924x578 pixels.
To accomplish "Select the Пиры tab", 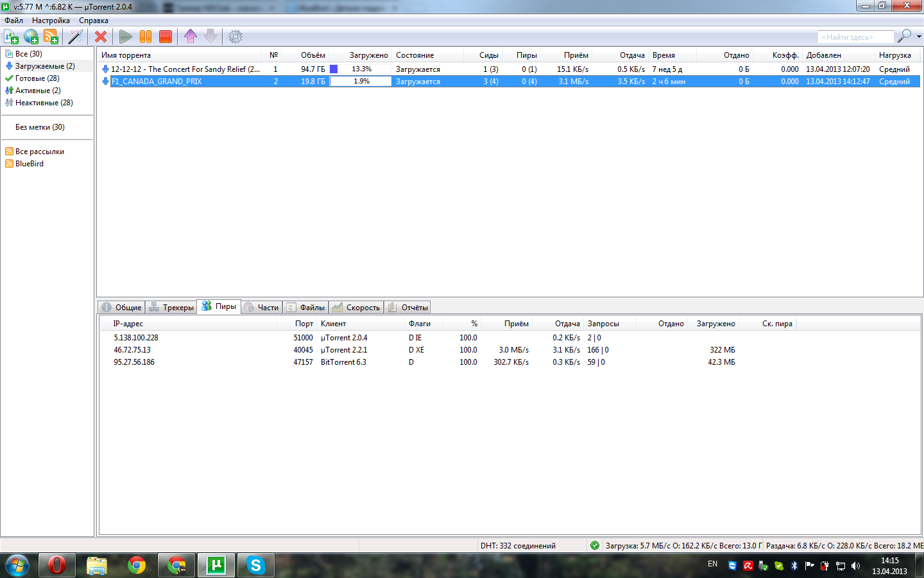I will click(219, 306).
